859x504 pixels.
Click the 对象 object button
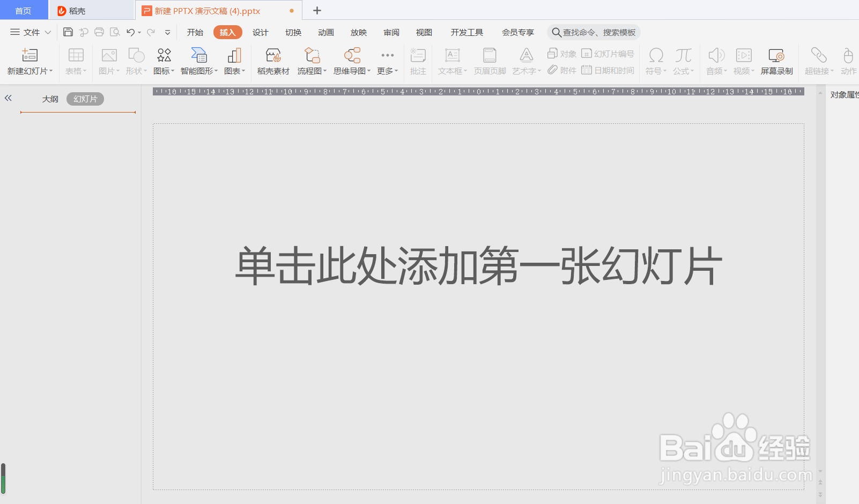click(x=561, y=54)
